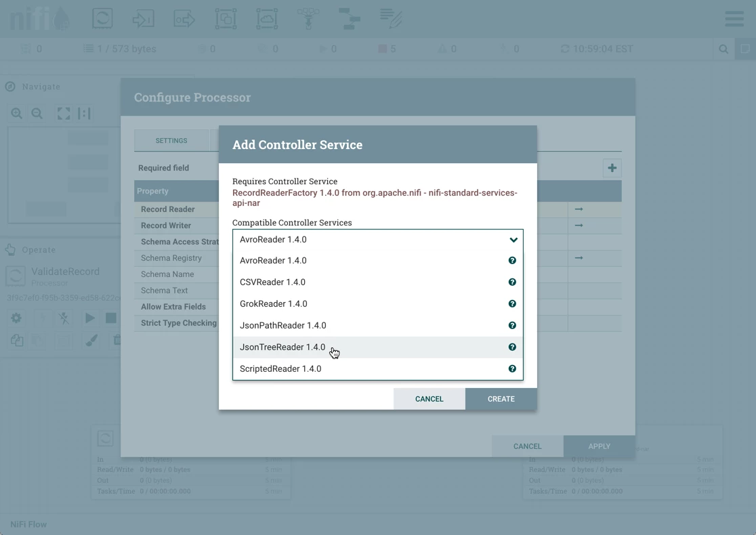
Task: Click the last refresh time 10:59:04 EST
Action: [603, 49]
